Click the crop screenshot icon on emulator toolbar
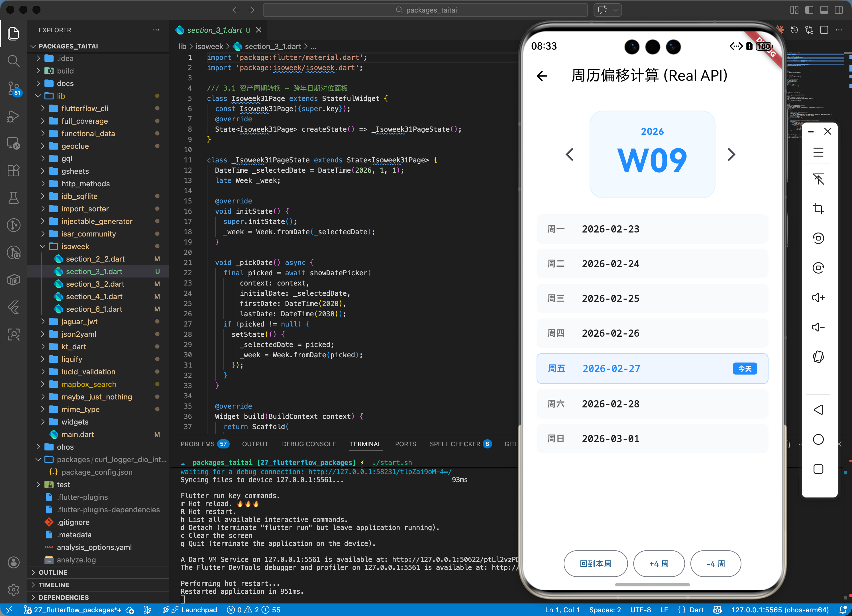This screenshot has height=616, width=852. pyautogui.click(x=818, y=209)
